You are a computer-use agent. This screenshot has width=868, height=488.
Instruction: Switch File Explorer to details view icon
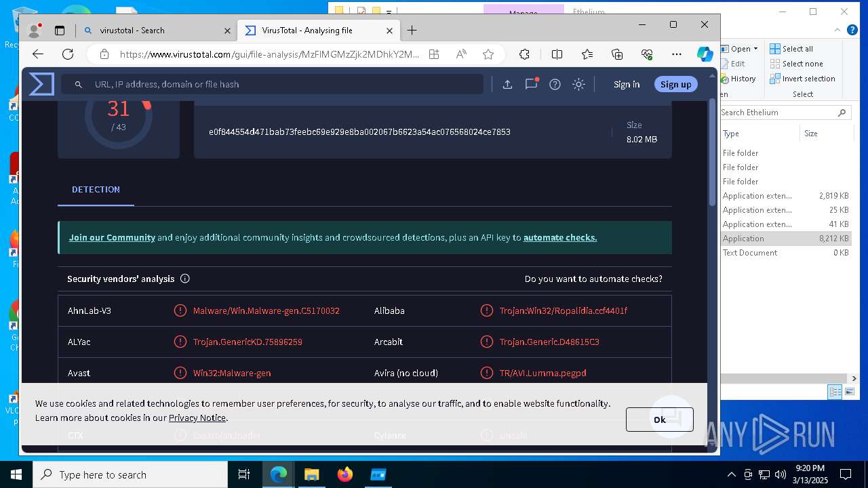(835, 392)
